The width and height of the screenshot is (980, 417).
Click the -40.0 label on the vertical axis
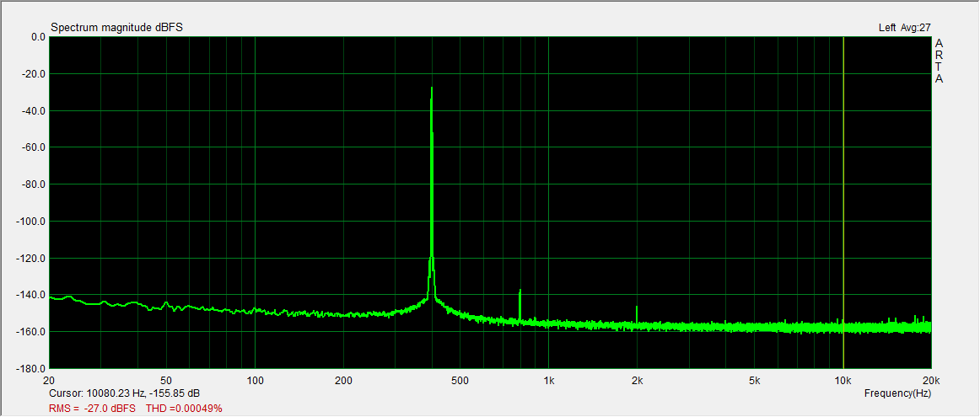(34, 111)
